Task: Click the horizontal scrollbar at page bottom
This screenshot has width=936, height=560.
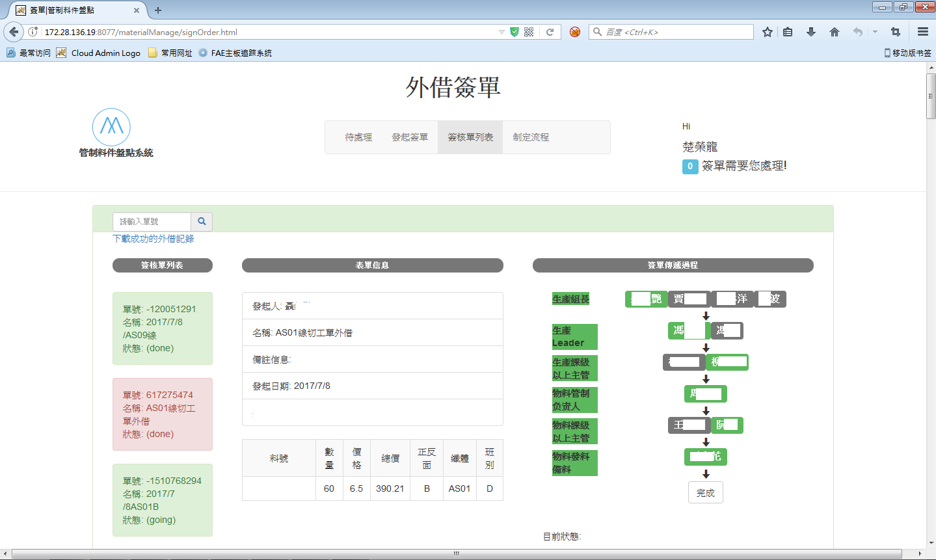Action: (456, 553)
